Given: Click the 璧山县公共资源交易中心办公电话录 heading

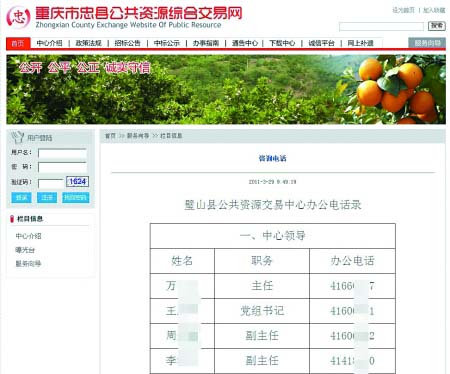Looking at the screenshot, I should pos(273,205).
